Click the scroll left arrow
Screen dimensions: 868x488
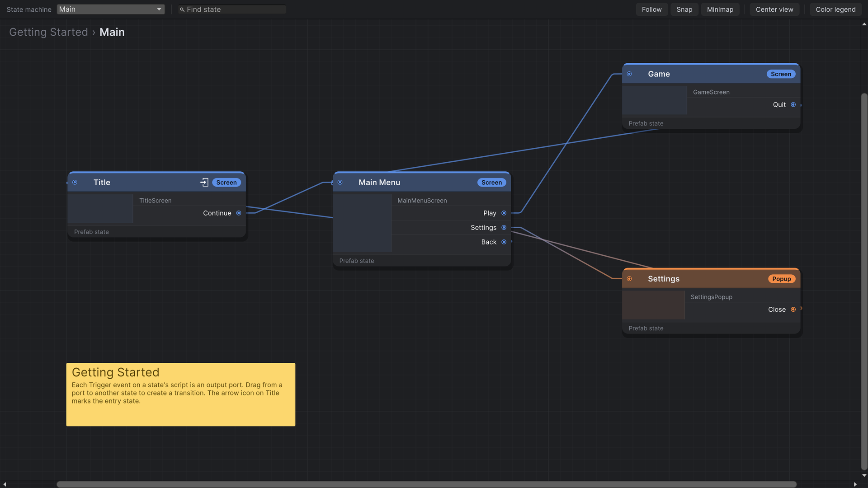coord(5,484)
